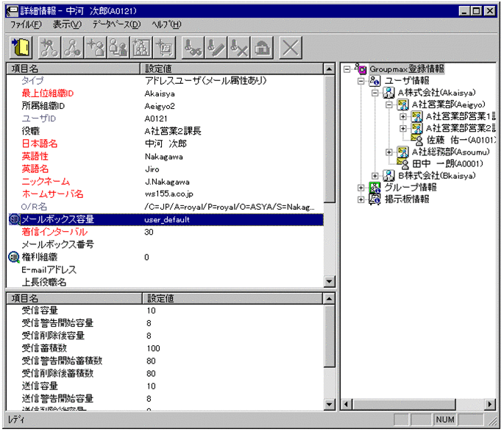The width and height of the screenshot is (504, 432).
Task: Click the yellow folder exit toolbar icon
Action: [21, 48]
